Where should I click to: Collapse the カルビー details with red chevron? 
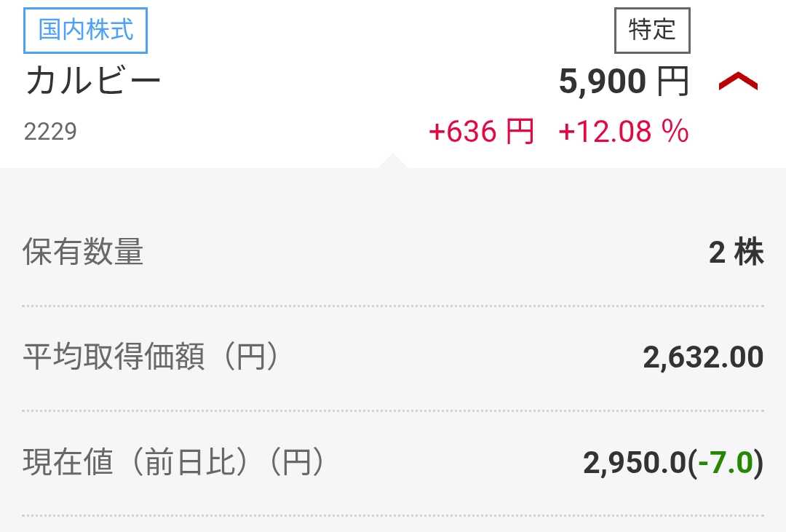pos(737,83)
